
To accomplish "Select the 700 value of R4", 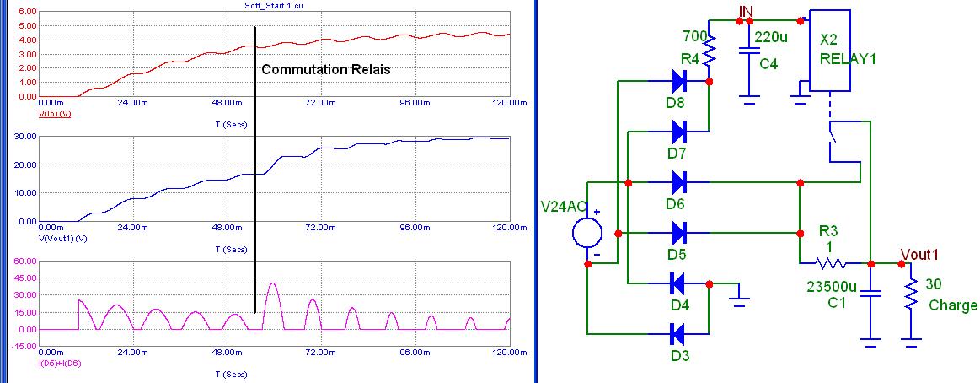I will [693, 35].
